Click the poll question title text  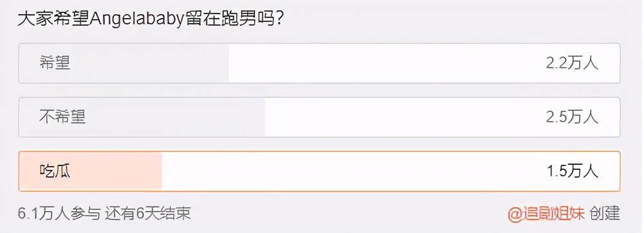click(150, 19)
